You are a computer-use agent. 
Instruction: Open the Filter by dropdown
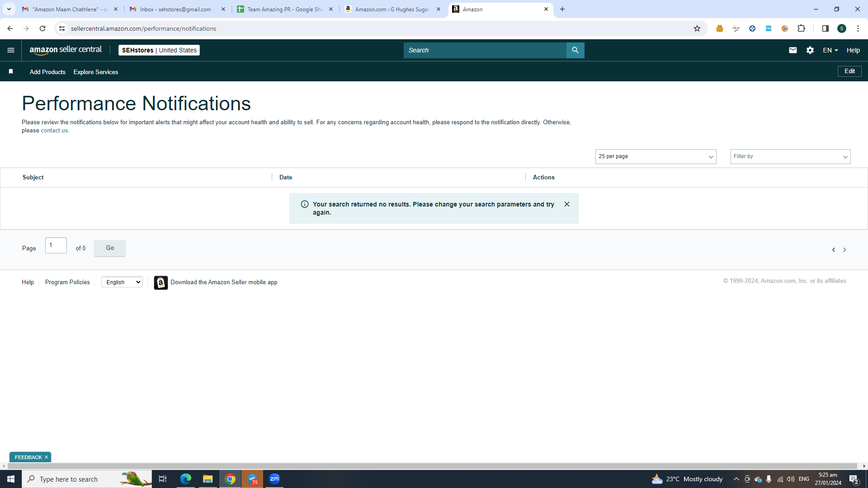pyautogui.click(x=790, y=156)
